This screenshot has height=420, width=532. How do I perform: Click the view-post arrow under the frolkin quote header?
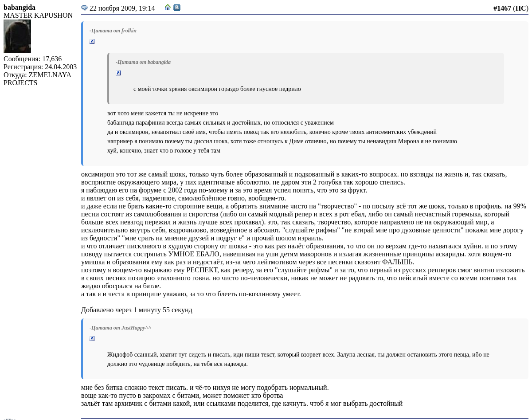click(92, 42)
